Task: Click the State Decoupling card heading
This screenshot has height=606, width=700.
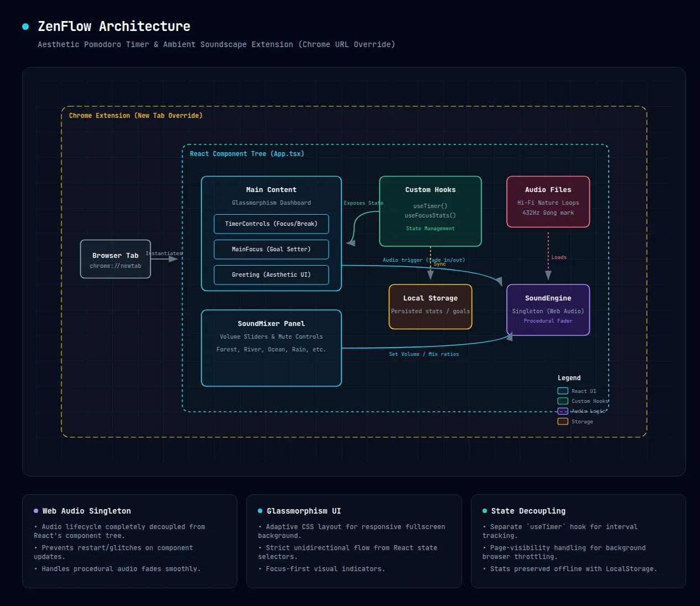Action: coord(528,511)
